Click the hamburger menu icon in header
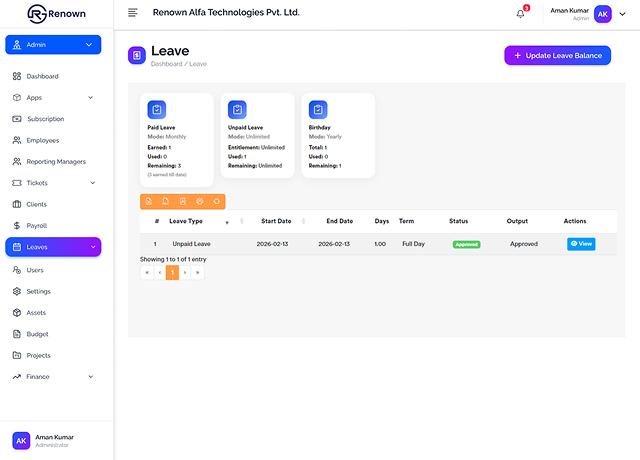640x460 pixels. click(x=133, y=13)
